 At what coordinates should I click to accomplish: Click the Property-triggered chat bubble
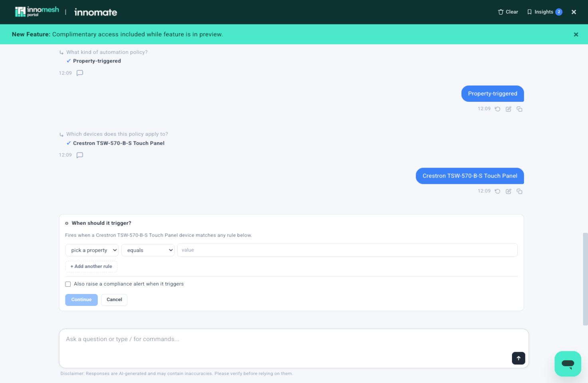tap(492, 93)
